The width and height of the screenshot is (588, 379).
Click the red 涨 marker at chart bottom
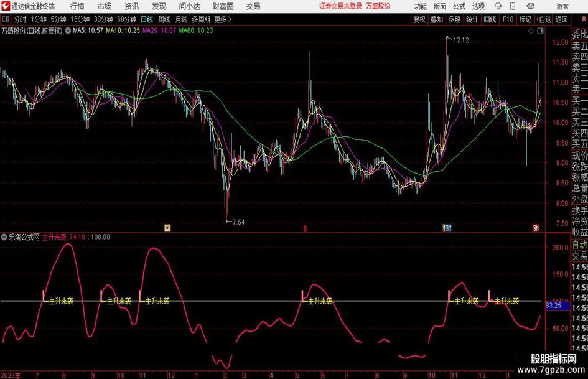536,228
